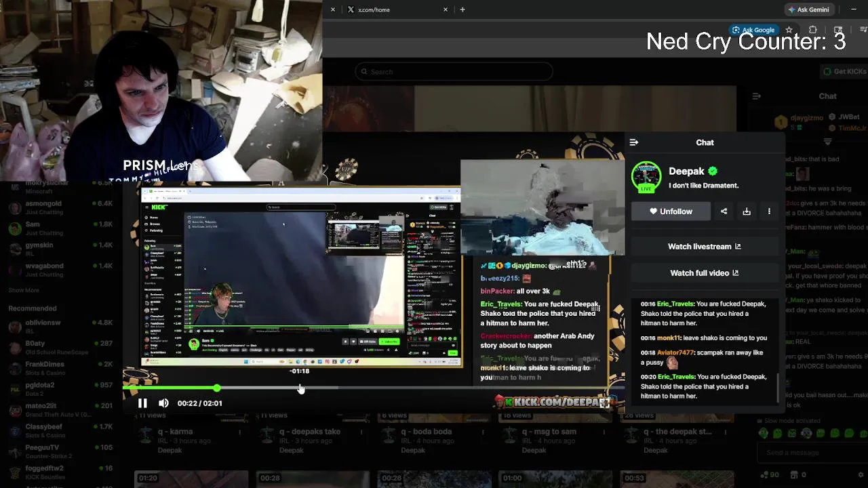868x488 pixels.
Task: Open FrankDimes recommended channel
Action: 60,368
